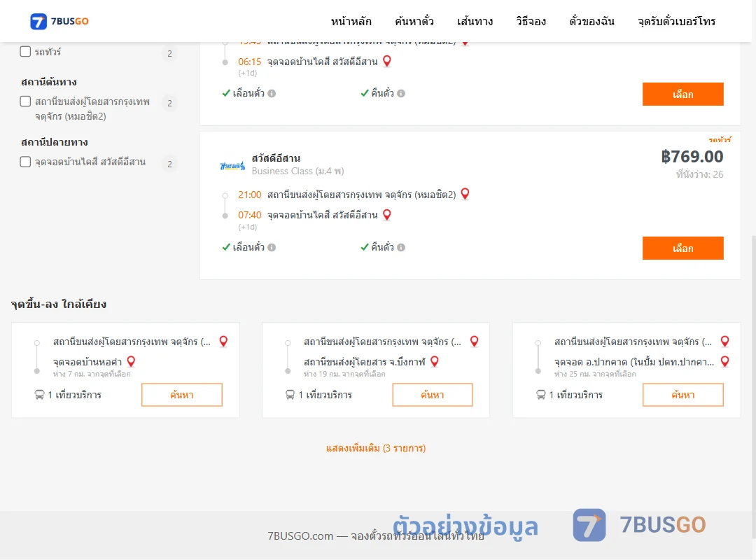The height and width of the screenshot is (560, 756).
Task: Click map pin beside จุดจอดบ้านหอคำ
Action: 131,362
